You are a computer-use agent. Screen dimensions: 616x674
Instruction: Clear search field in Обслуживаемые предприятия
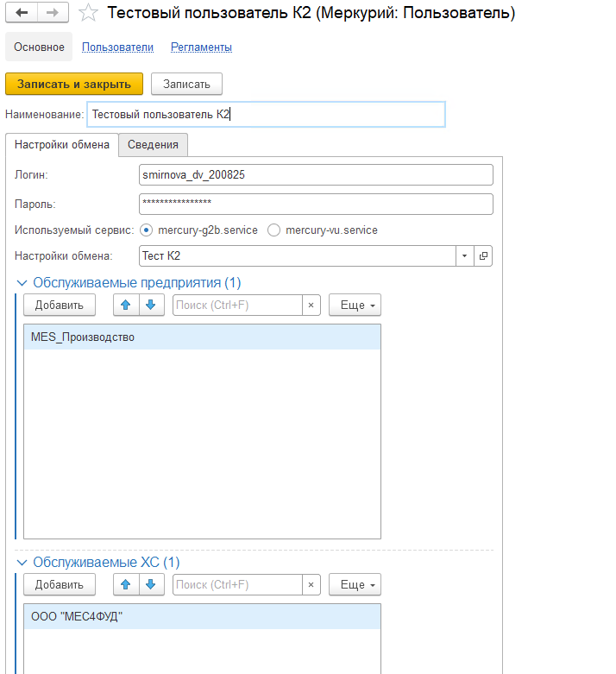(311, 305)
